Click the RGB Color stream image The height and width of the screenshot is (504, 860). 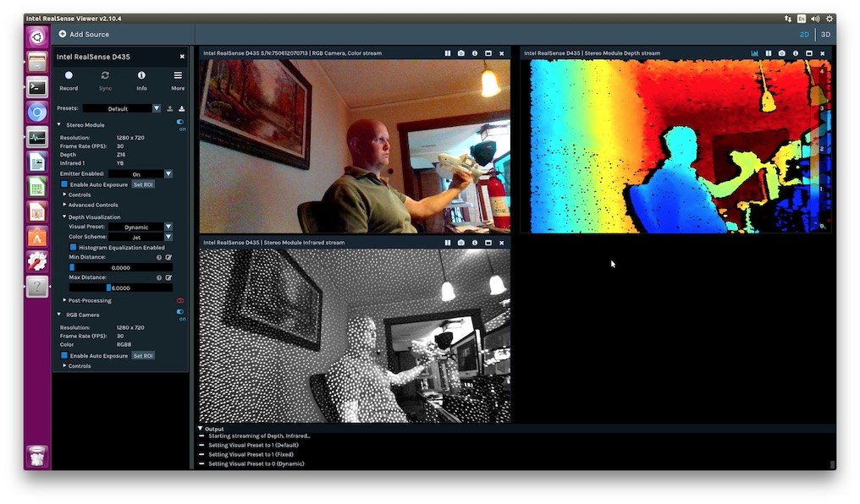point(355,146)
